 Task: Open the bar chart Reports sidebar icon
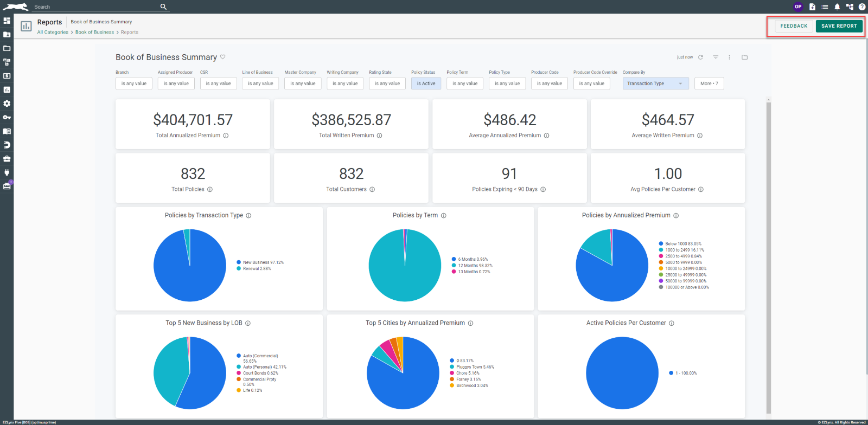click(7, 89)
